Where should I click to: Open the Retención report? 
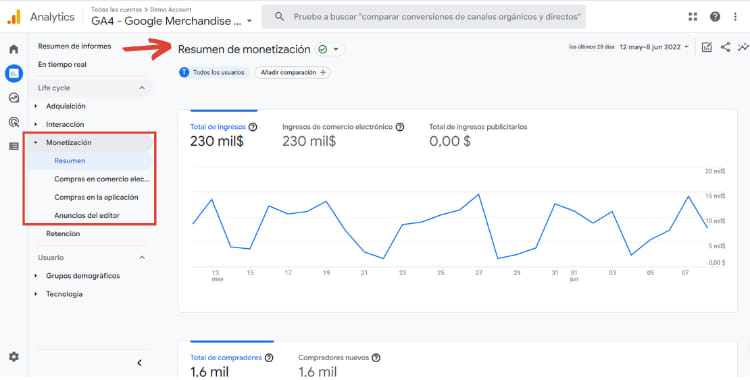click(63, 234)
